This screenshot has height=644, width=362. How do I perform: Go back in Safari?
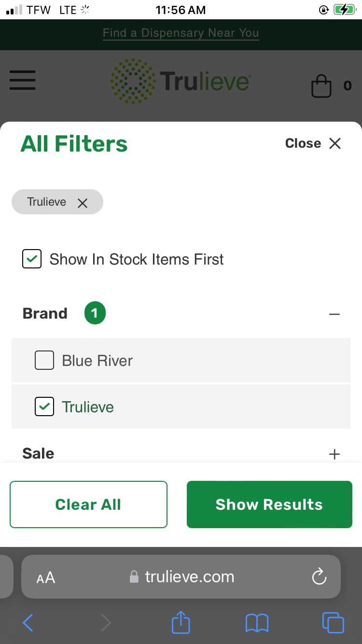coord(28,623)
